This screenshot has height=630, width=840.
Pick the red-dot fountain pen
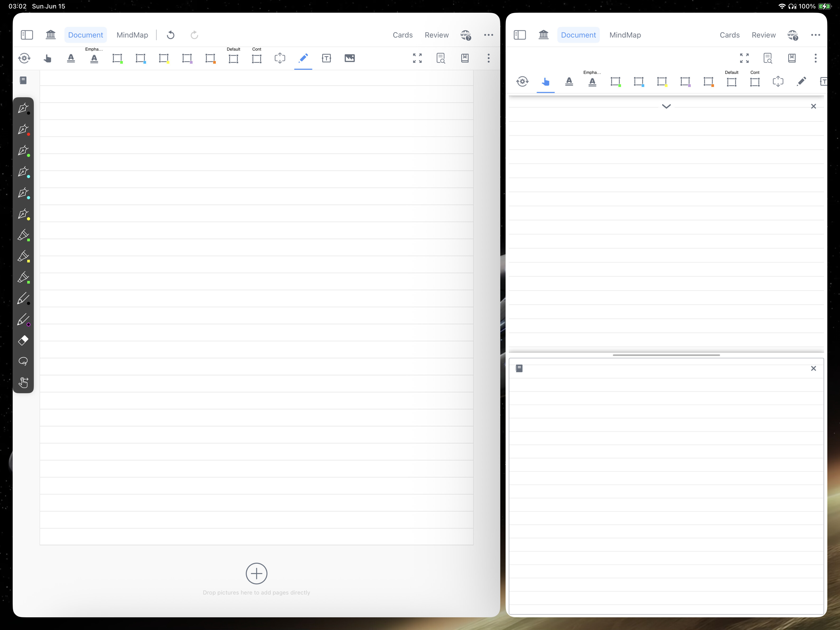click(x=24, y=129)
